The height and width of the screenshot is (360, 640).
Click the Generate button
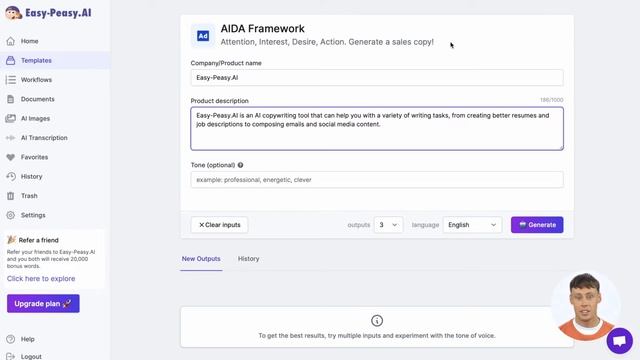[537, 225]
